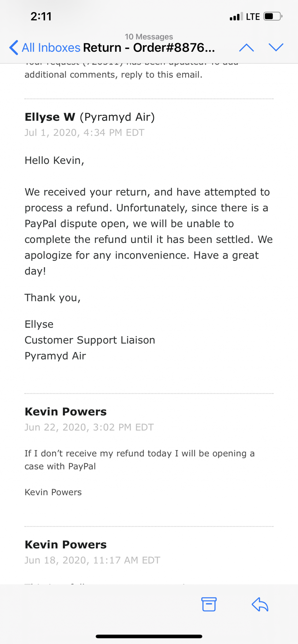Tap the Ellyse W sender name
This screenshot has height=644, width=298.
[50, 117]
